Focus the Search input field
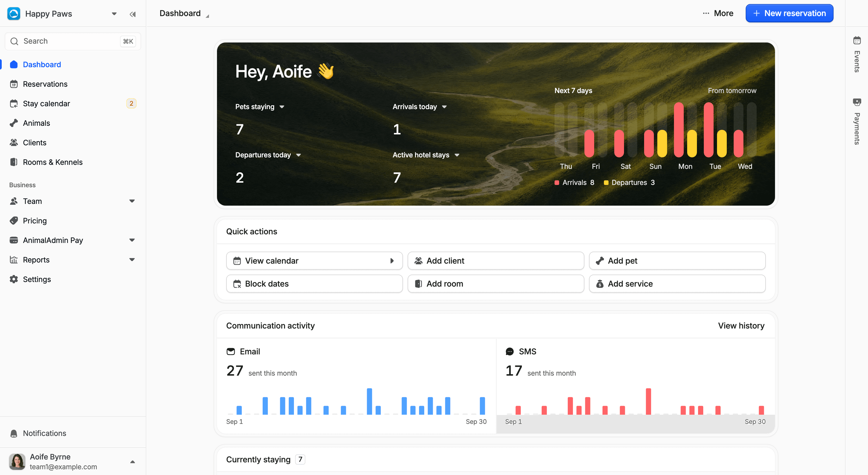Screen dimensions: 868x475 coord(73,41)
